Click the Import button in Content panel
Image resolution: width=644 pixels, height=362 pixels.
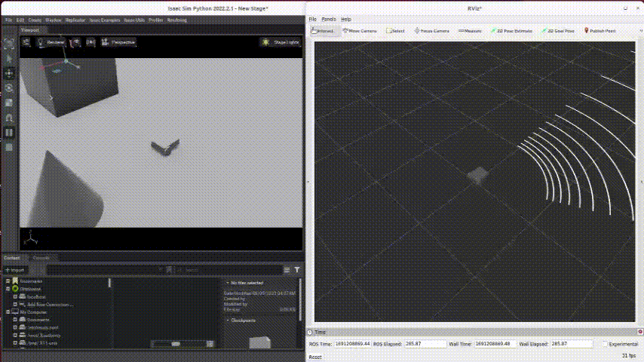click(x=15, y=270)
